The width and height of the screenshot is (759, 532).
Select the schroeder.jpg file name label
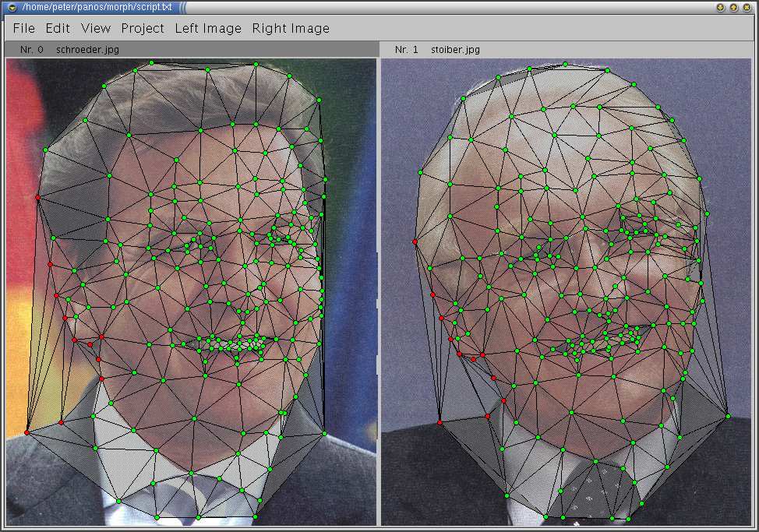click(87, 49)
